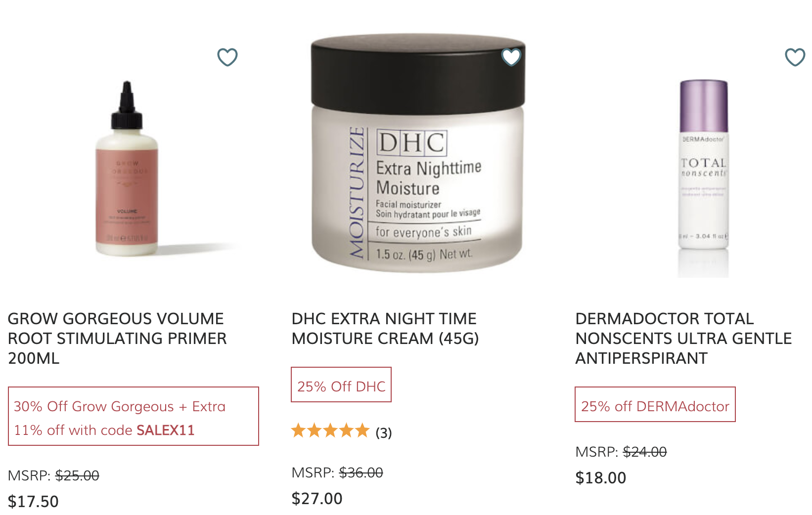
Task: Click the struck-through $36.00 MSRP
Action: pos(361,473)
